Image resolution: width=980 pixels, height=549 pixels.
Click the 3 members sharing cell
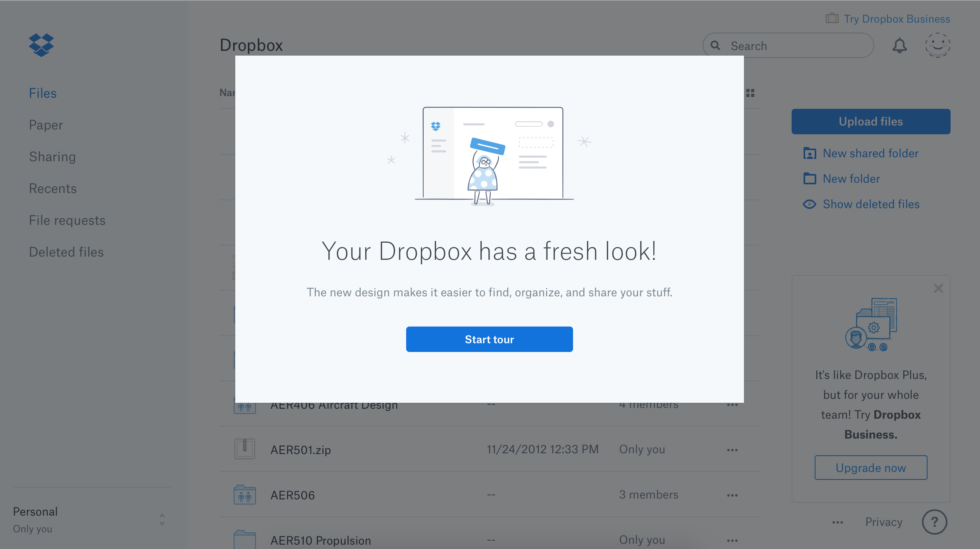(649, 495)
